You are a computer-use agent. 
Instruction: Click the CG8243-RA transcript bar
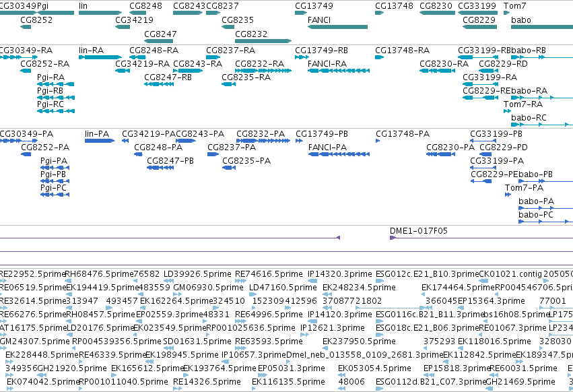(188, 71)
